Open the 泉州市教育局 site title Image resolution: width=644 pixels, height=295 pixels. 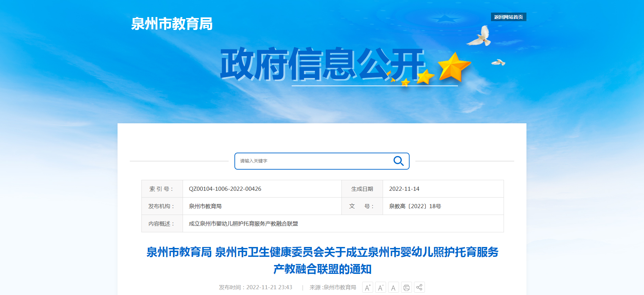tap(172, 24)
